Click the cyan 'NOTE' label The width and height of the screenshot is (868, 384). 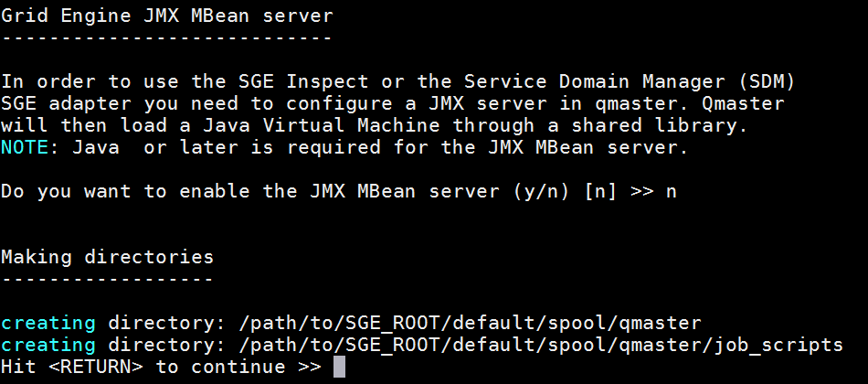(25, 147)
